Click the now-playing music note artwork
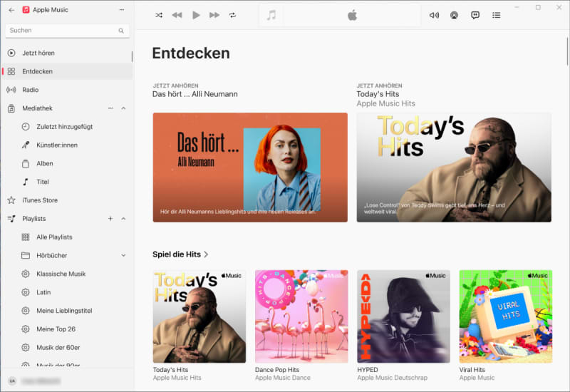 point(271,15)
